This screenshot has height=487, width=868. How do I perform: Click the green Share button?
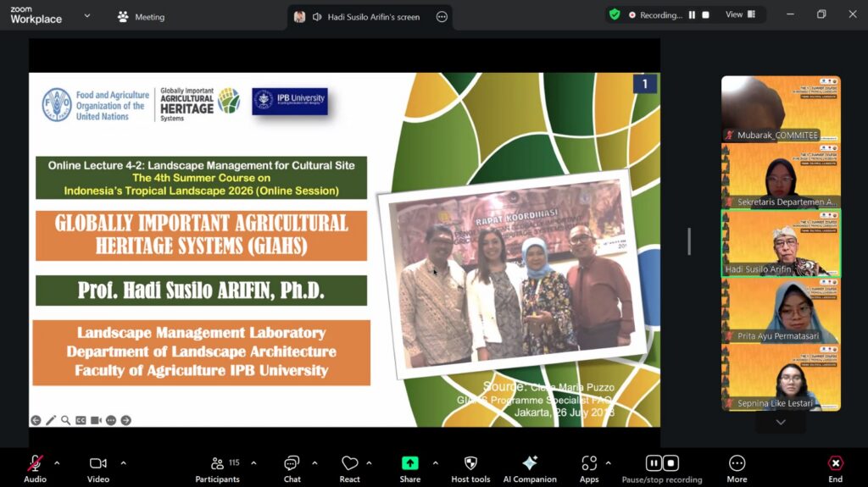point(409,468)
